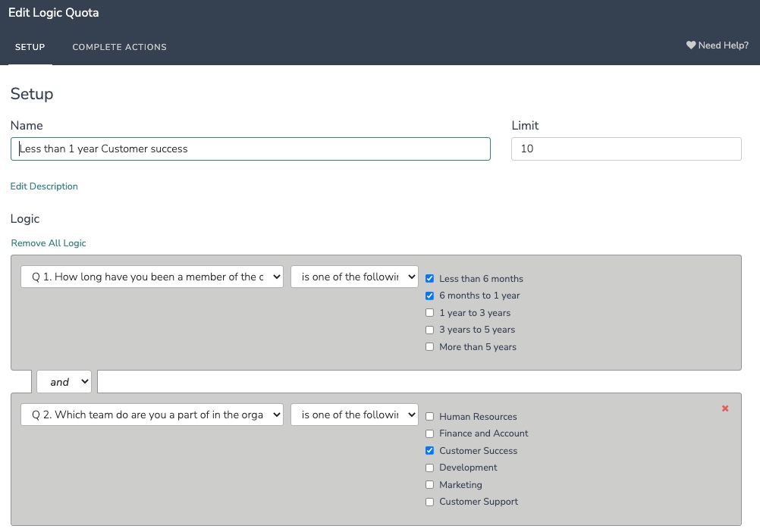The height and width of the screenshot is (532, 760).
Task: Check the Customer Support checkbox
Action: [430, 502]
